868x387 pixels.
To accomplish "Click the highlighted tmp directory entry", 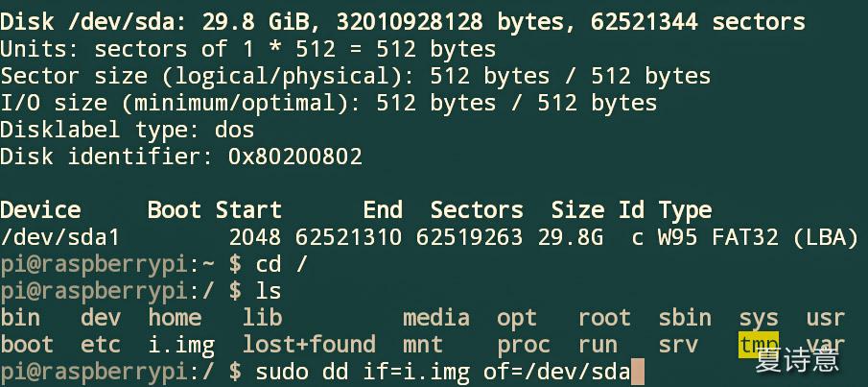I will click(759, 345).
